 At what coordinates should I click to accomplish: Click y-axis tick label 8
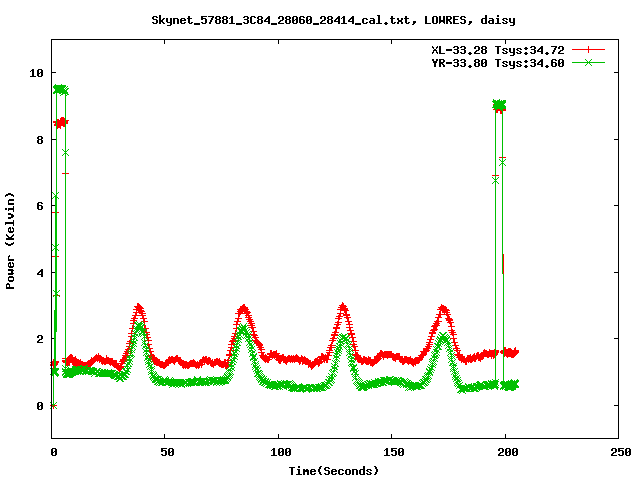pyautogui.click(x=40, y=140)
